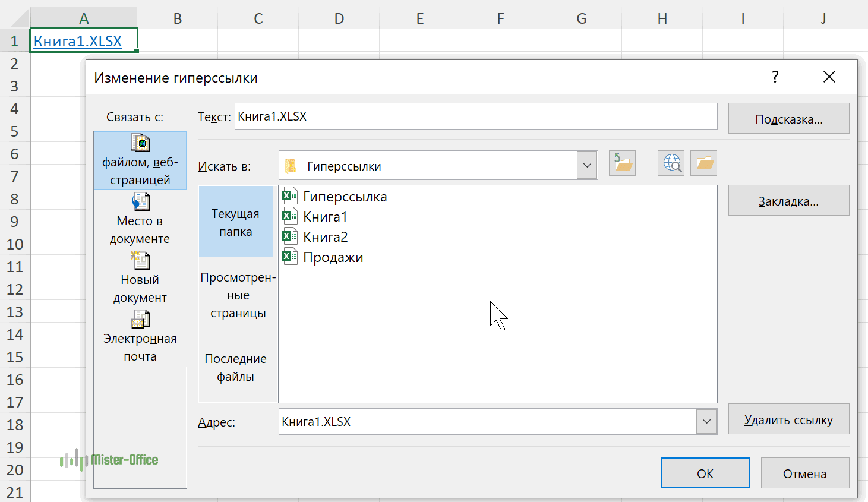Switch to 'Последние файлы' tab
868x502 pixels.
236,368
